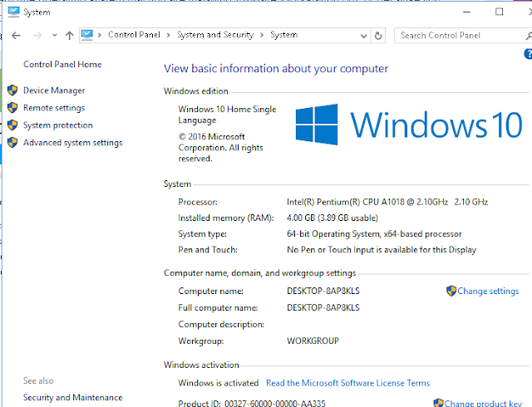Viewport: 532px width, 407px height.
Task: Click the Pen and Touch value text
Action: click(382, 250)
